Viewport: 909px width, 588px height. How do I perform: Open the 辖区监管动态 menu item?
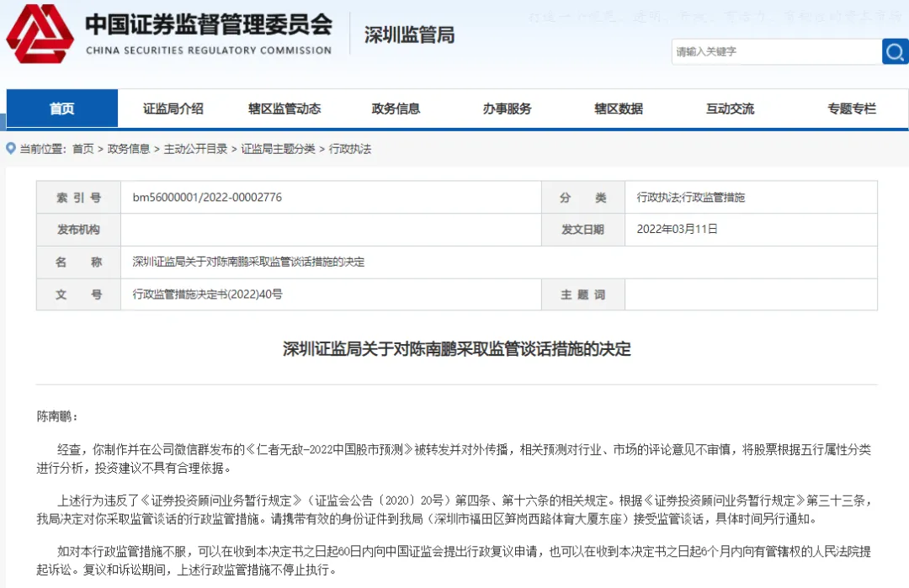(284, 109)
